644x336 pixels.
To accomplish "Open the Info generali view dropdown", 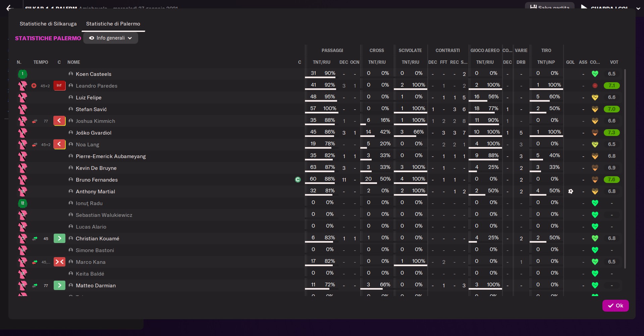I will (x=111, y=38).
